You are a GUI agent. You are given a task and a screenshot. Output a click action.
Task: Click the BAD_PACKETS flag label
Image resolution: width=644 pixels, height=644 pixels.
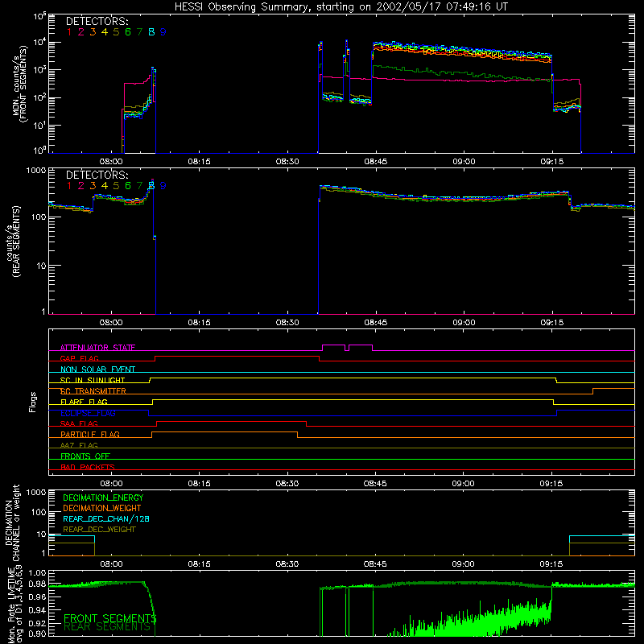click(x=88, y=467)
